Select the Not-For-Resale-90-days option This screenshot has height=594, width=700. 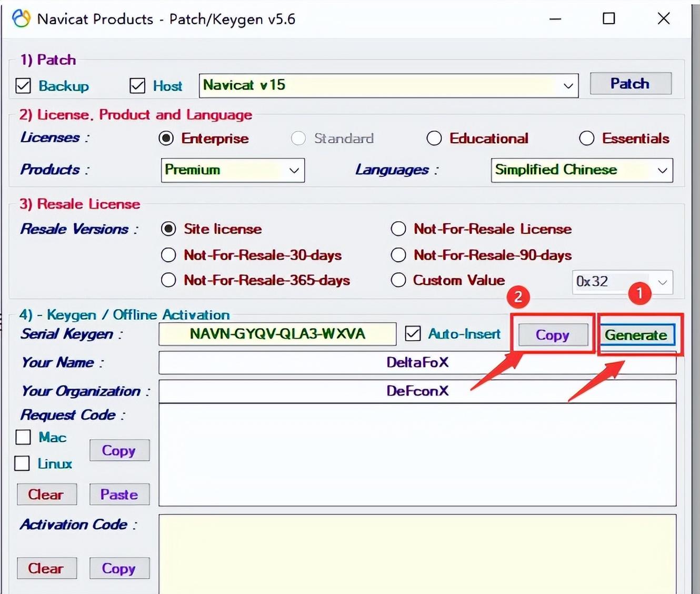(x=398, y=255)
